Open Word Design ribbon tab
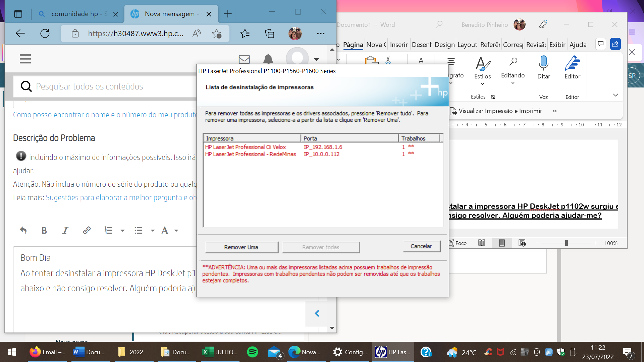 tap(444, 45)
